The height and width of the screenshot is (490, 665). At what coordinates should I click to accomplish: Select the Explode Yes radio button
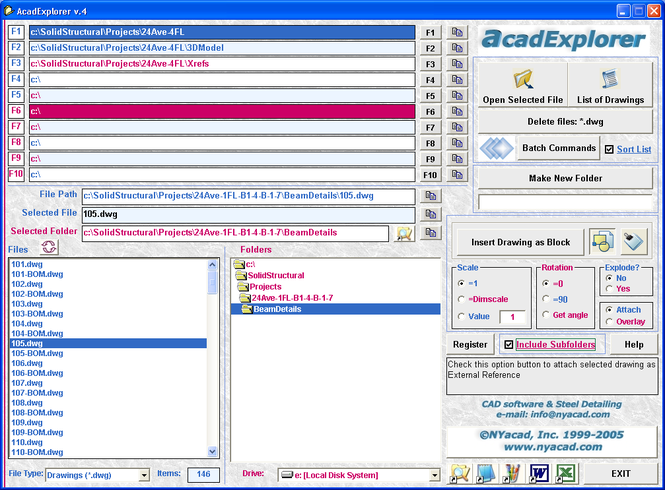click(609, 288)
